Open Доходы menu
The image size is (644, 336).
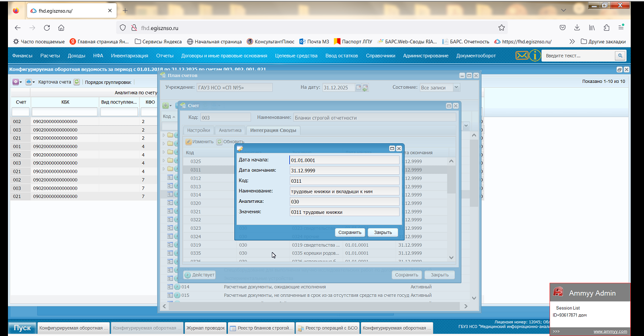[77, 55]
